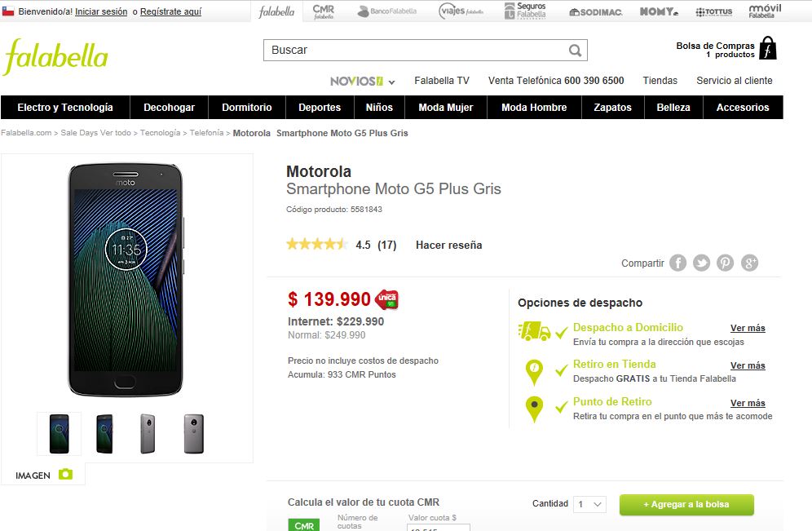Image resolution: width=812 pixels, height=531 pixels.
Task: Click the Hacer reseña link
Action: pyautogui.click(x=448, y=245)
